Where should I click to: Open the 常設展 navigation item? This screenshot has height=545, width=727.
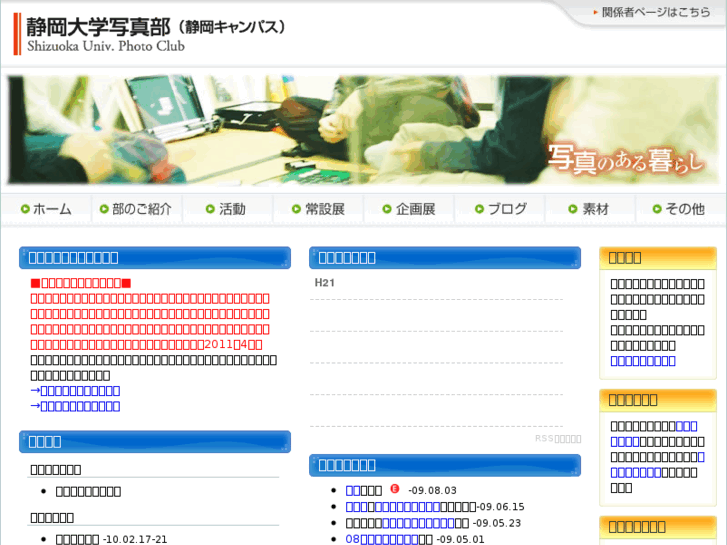[318, 209]
